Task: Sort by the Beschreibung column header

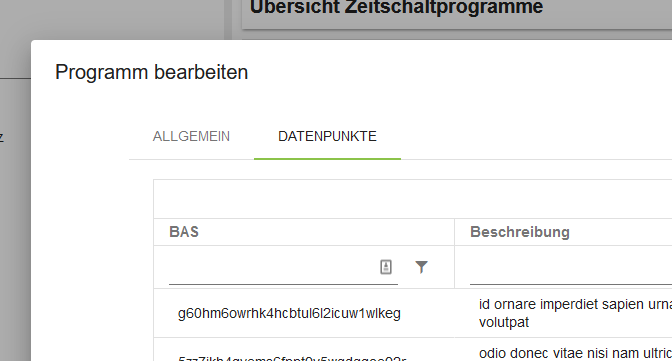Action: pos(520,232)
